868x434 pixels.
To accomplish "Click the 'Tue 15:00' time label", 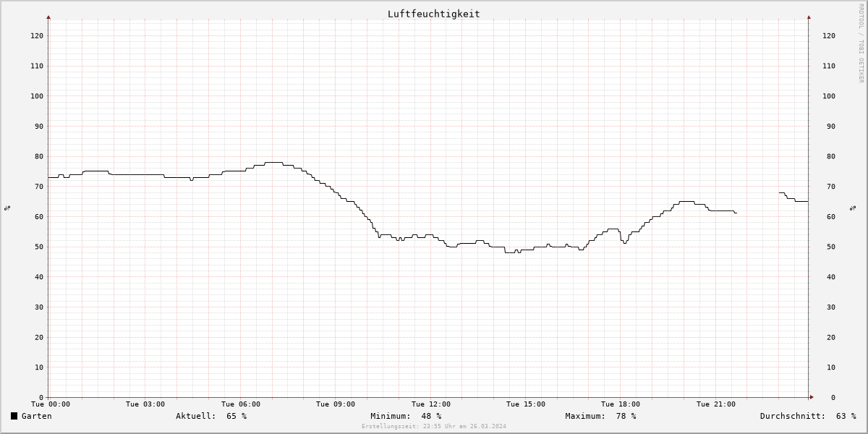I will [526, 404].
